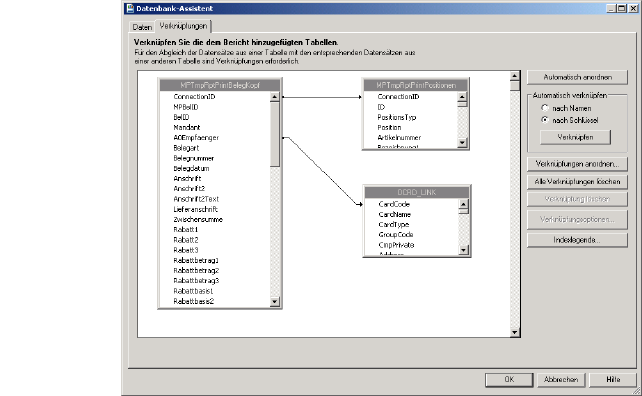The height and width of the screenshot is (396, 642).
Task: Select the Zwischensumme field
Action: pyautogui.click(x=198, y=219)
